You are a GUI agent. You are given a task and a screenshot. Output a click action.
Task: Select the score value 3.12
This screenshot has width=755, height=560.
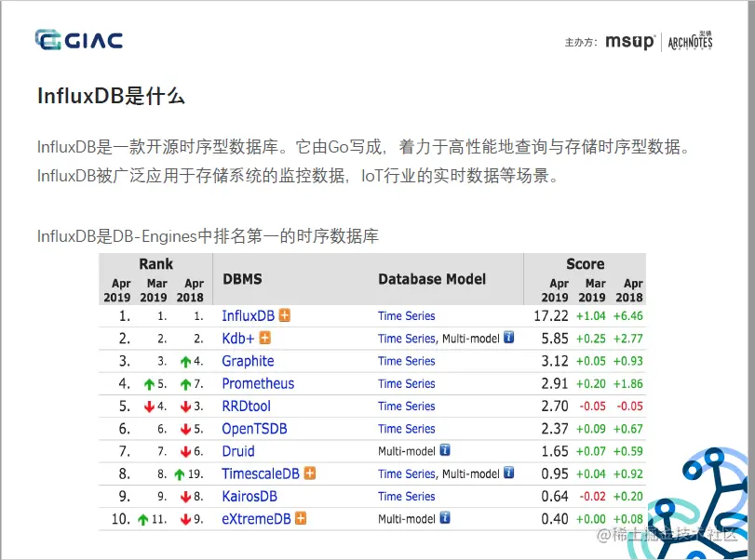tap(555, 361)
